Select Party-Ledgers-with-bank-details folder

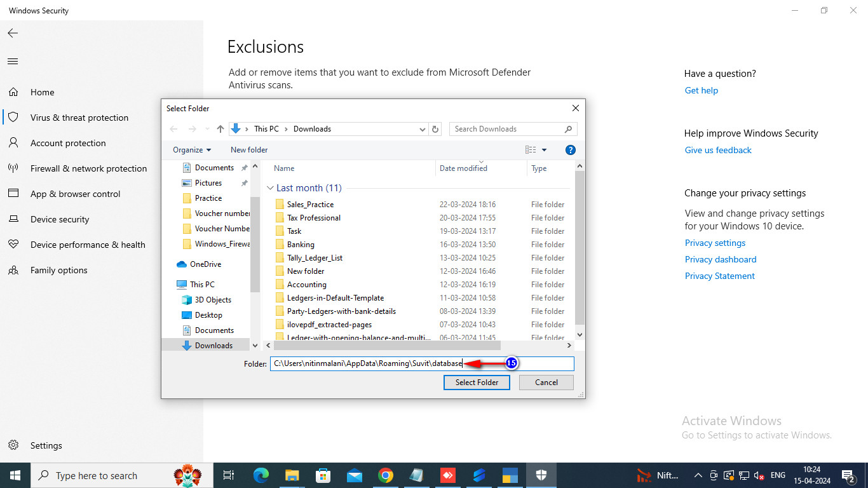[x=341, y=311]
